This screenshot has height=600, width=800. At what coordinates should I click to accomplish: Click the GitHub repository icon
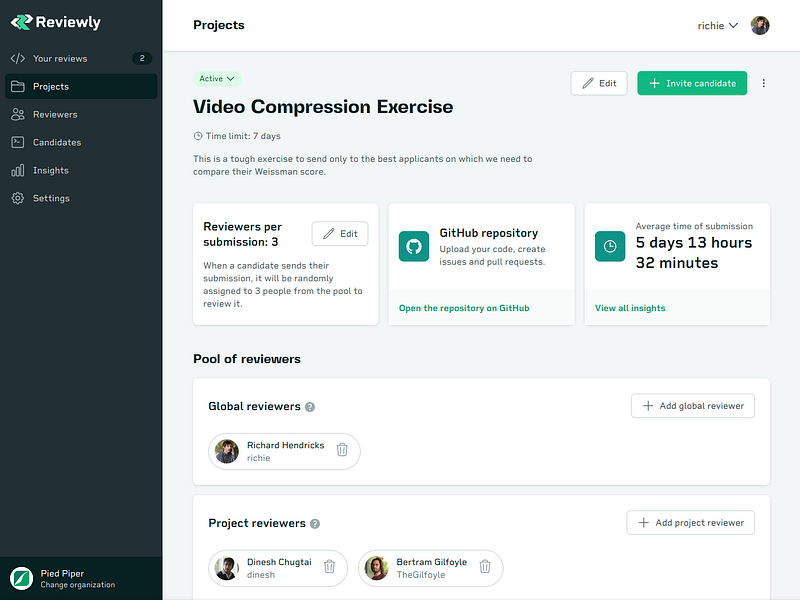click(414, 246)
